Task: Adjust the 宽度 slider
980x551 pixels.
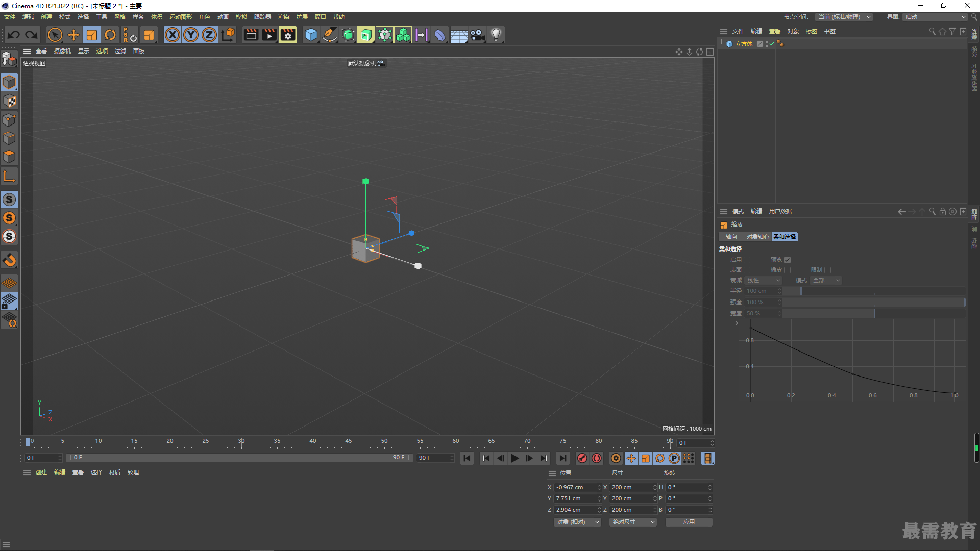Action: [874, 313]
